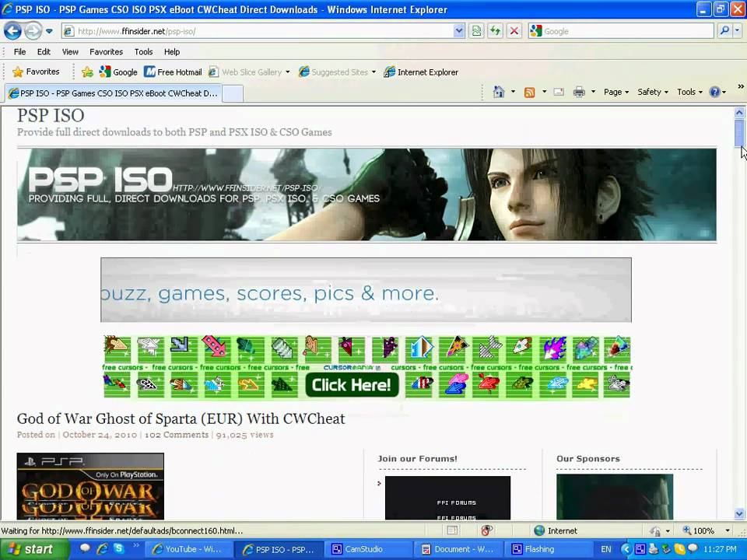The width and height of the screenshot is (747, 560).
Task: Open the Google favorites bar link
Action: [118, 72]
